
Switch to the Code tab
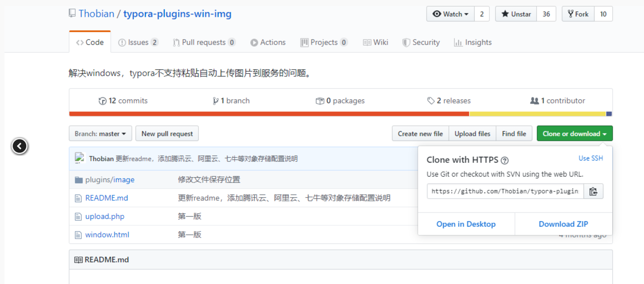tap(90, 42)
